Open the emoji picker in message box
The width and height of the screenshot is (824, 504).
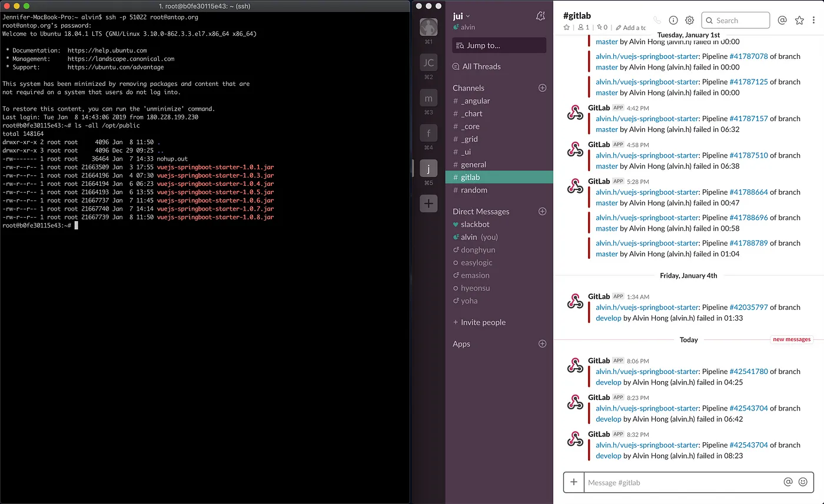[803, 482]
